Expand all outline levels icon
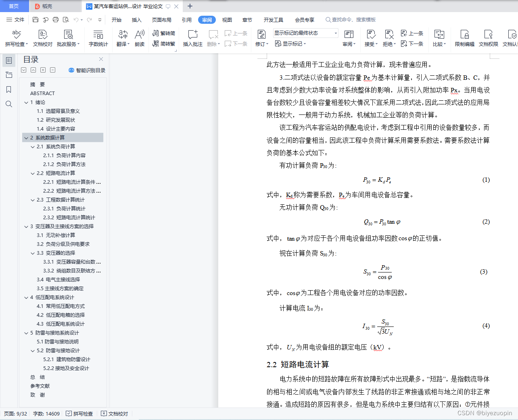 43,70
